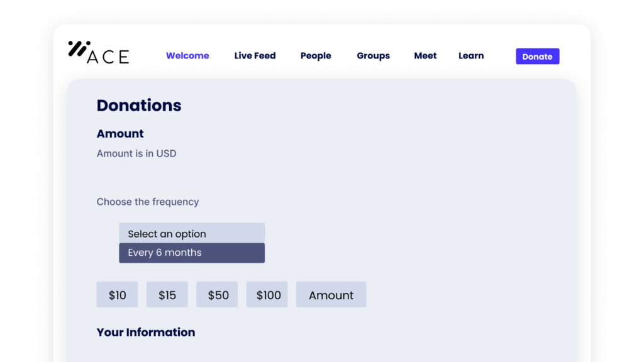Open the People section
Screen dimensions: 644x362
click(316, 55)
